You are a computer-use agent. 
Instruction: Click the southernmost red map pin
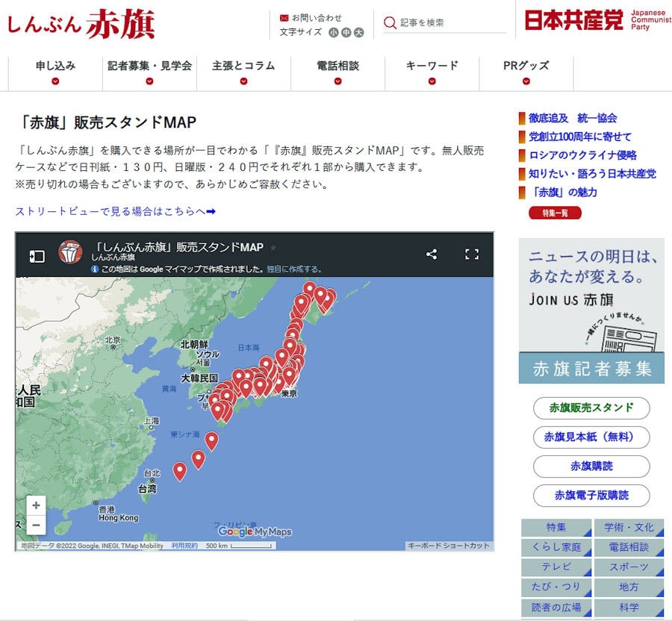tap(179, 472)
